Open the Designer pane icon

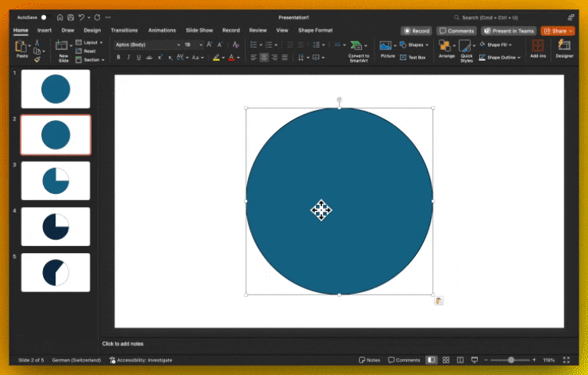[564, 45]
